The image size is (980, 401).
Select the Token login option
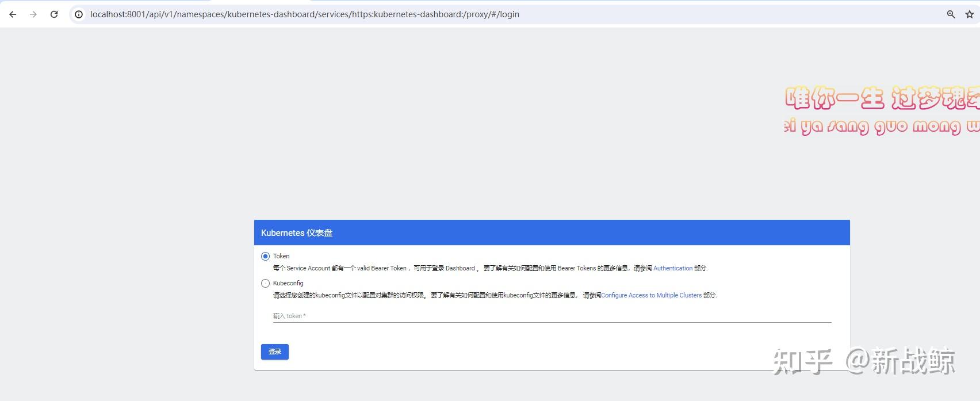tap(265, 256)
